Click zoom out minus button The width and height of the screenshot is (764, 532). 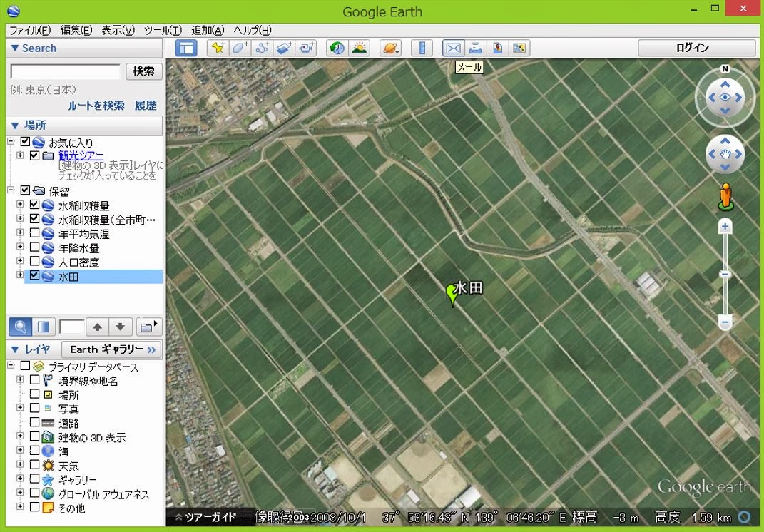[x=725, y=322]
